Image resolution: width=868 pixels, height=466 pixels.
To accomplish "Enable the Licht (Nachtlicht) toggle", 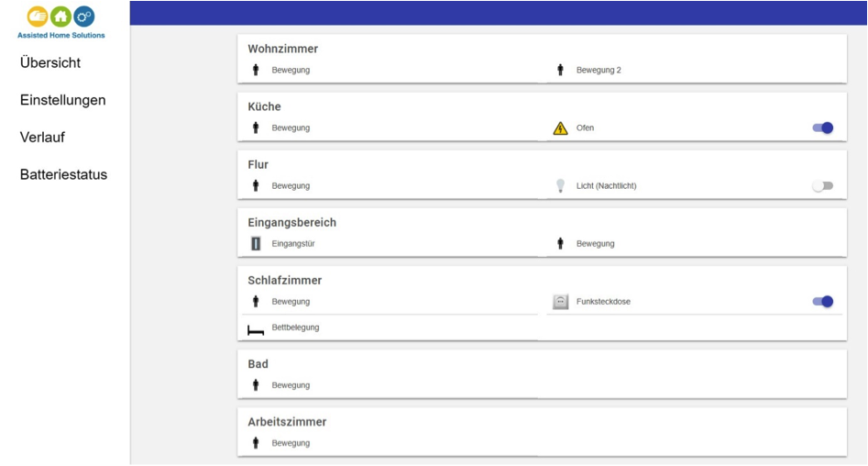I will (x=822, y=186).
